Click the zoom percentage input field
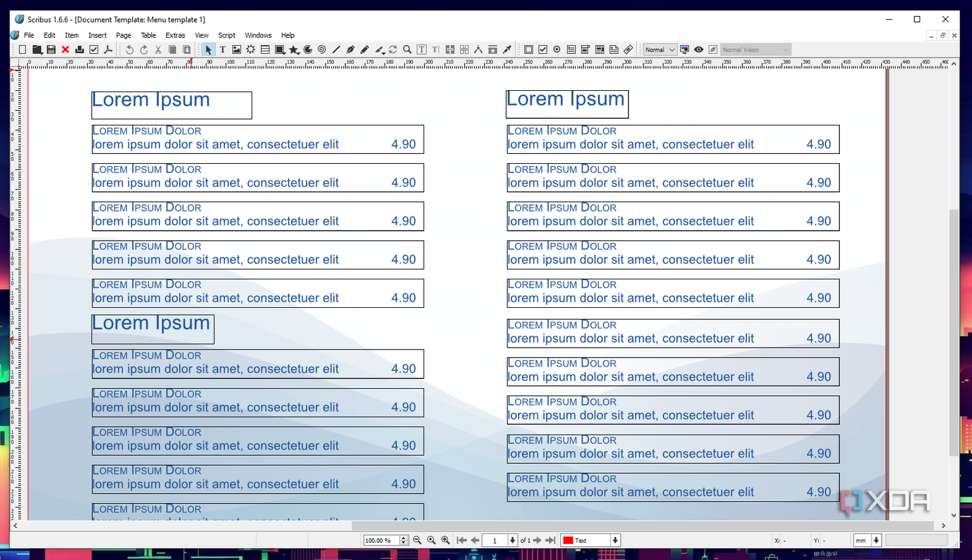This screenshot has height=560, width=972. tap(381, 541)
